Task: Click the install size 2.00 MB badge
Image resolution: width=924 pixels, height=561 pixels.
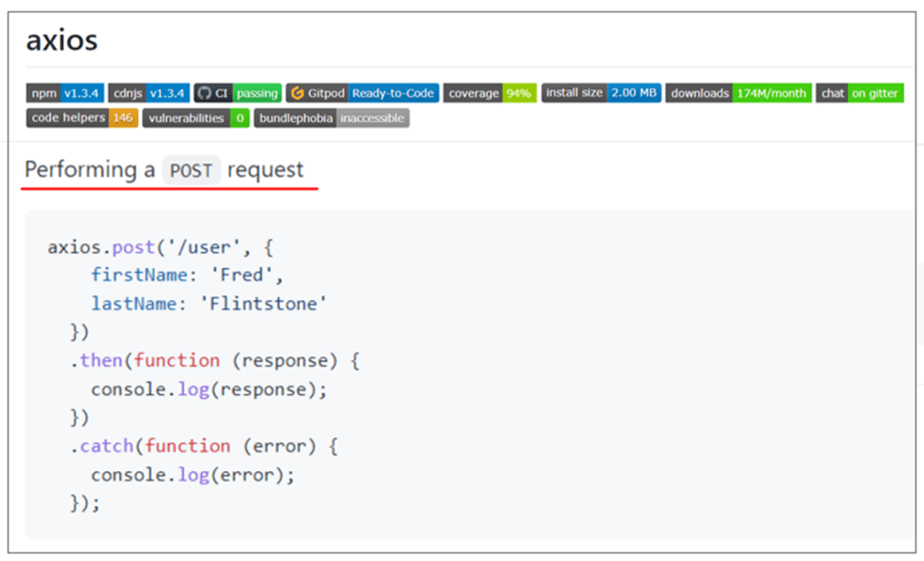Action: coord(601,93)
